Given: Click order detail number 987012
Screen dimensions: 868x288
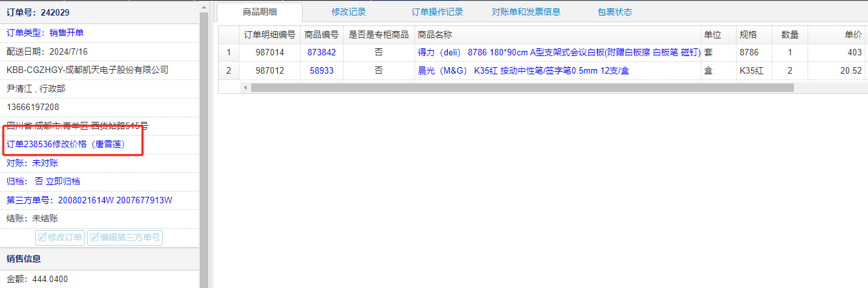Looking at the screenshot, I should tap(269, 70).
